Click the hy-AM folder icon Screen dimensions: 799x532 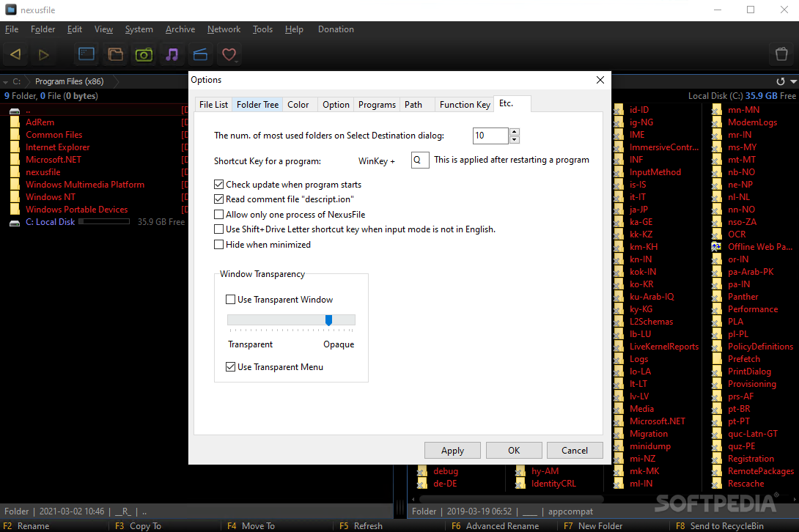point(520,471)
